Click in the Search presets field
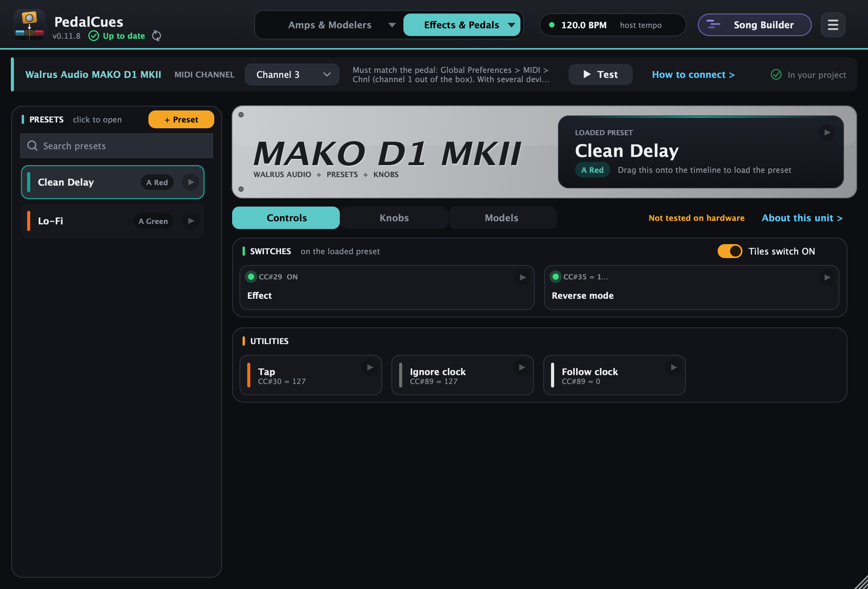 tap(117, 146)
